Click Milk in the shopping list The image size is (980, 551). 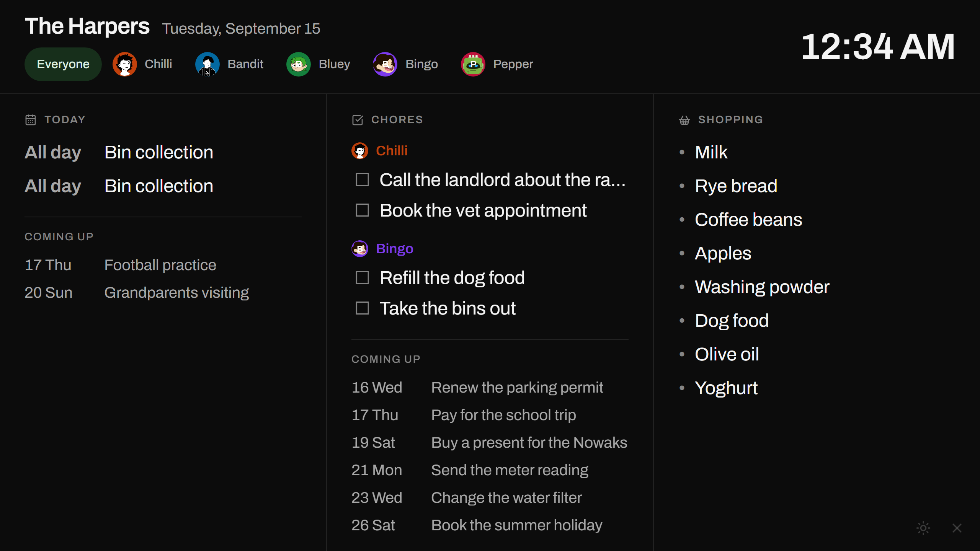[x=711, y=152]
